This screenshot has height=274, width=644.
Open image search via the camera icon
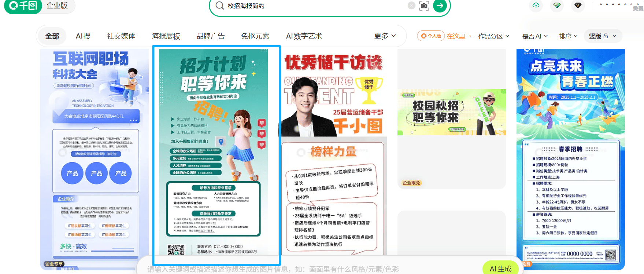click(x=424, y=6)
